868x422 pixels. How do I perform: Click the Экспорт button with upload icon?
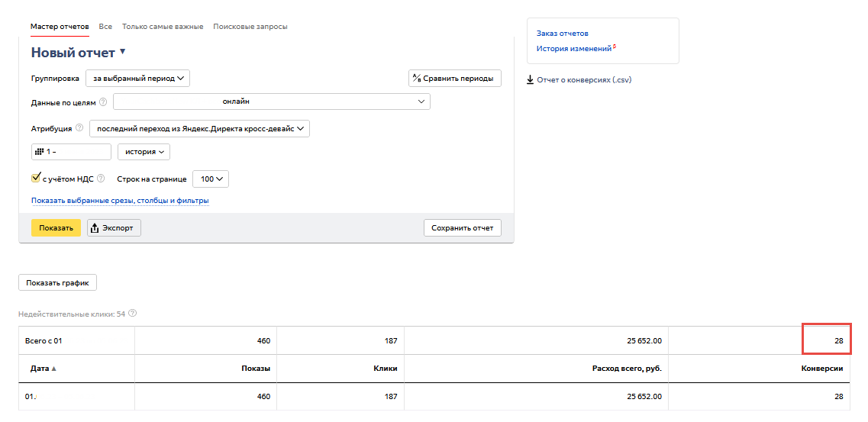[x=114, y=227]
